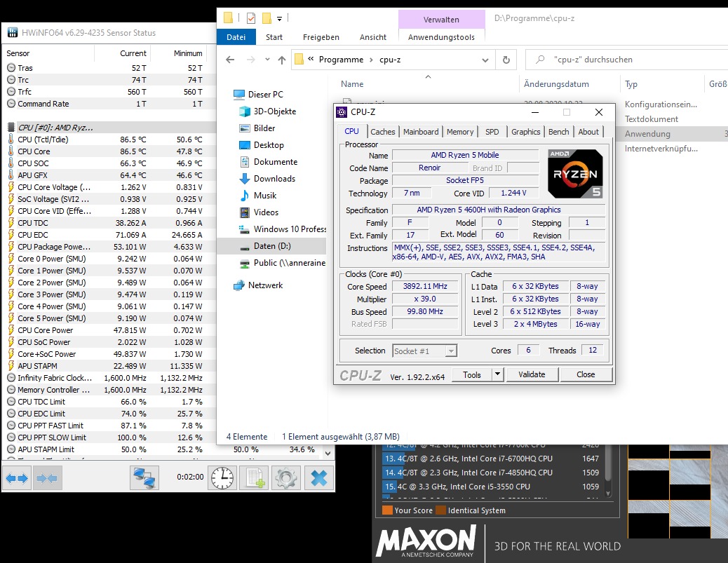
Task: Open quick access toolbar customize dropdown
Action: tap(280, 18)
